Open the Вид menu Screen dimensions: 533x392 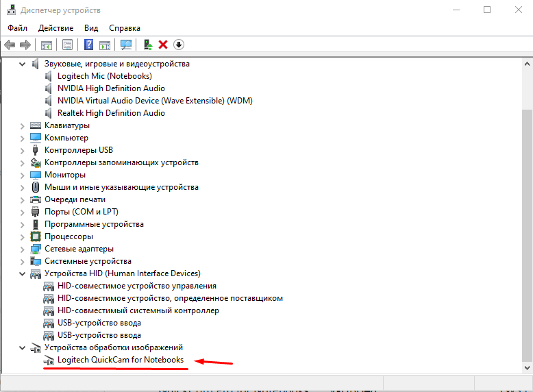(91, 28)
